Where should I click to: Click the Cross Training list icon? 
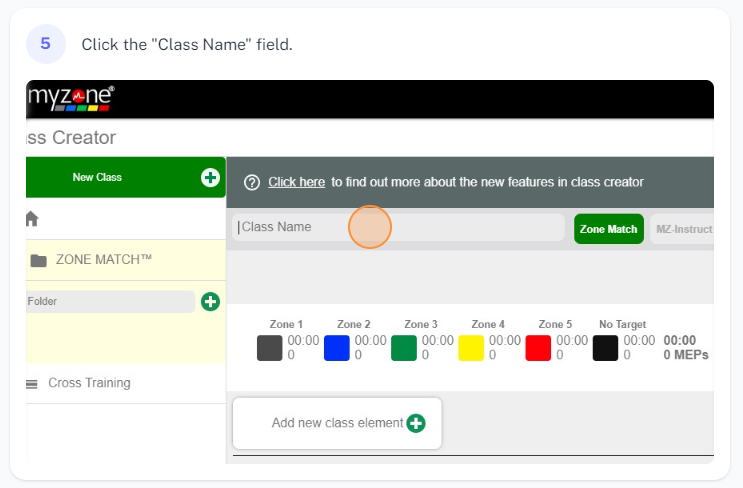pos(31,383)
